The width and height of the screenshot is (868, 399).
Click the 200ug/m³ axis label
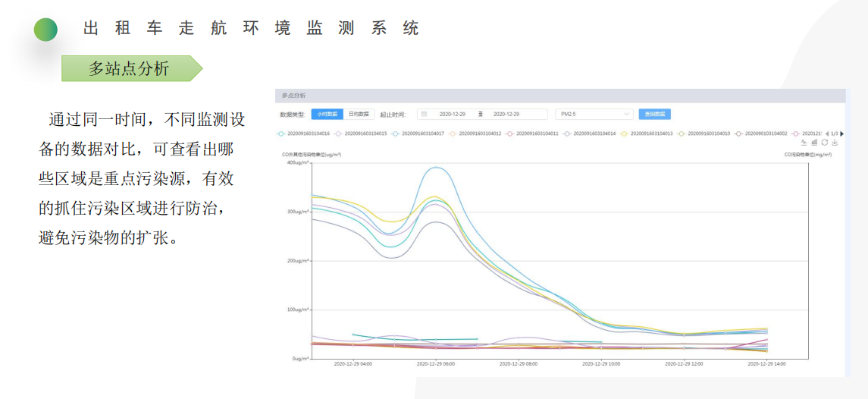[x=298, y=260]
